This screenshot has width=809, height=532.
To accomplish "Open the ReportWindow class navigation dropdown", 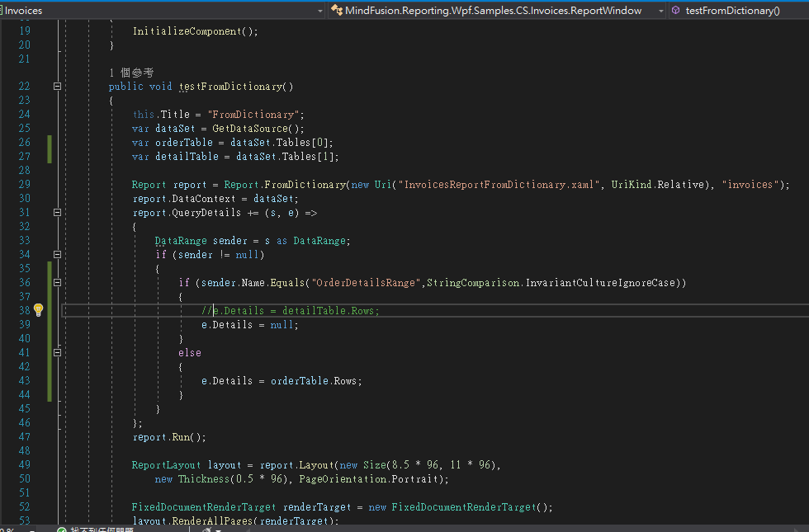I will coord(660,11).
